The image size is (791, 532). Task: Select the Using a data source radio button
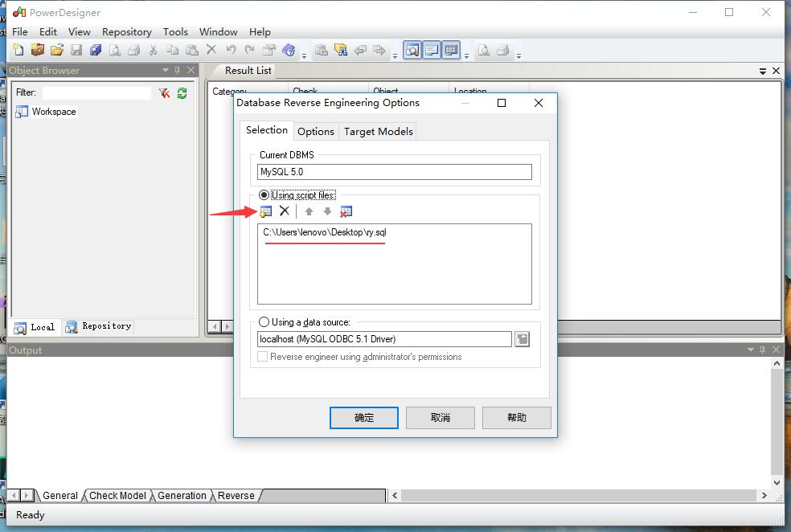pyautogui.click(x=264, y=321)
